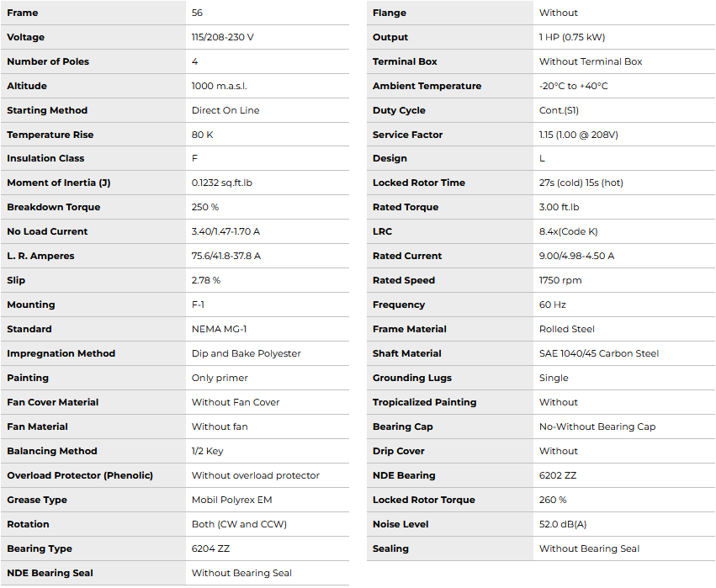The height and width of the screenshot is (588, 716).
Task: Click the Overload Protector (Phenolic) label
Action: pos(80,475)
